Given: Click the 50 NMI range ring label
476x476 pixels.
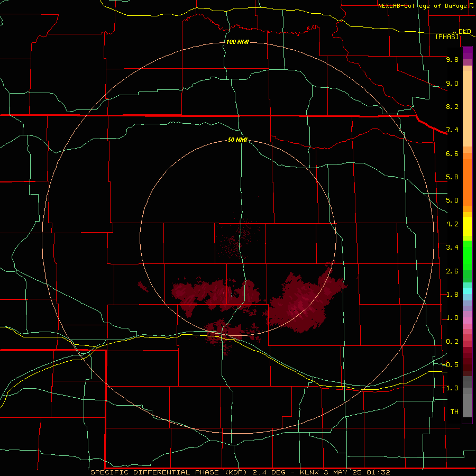Looking at the screenshot, I should tap(237, 140).
